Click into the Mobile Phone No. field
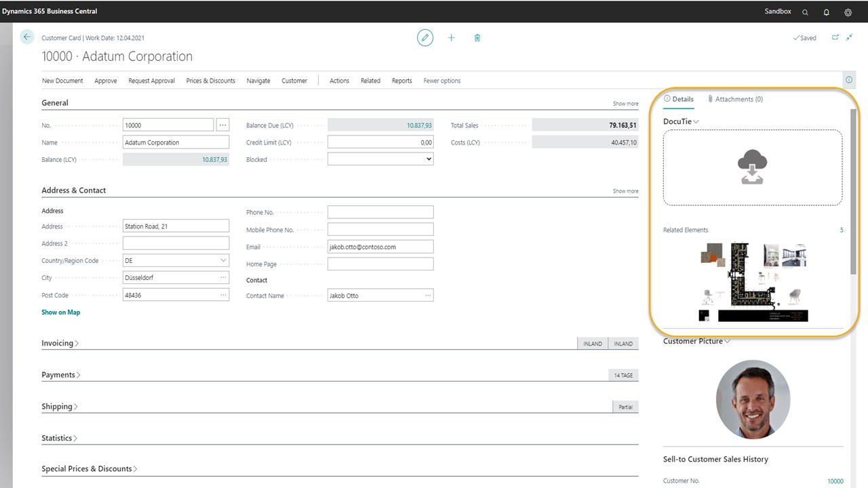868x488 pixels. point(380,230)
